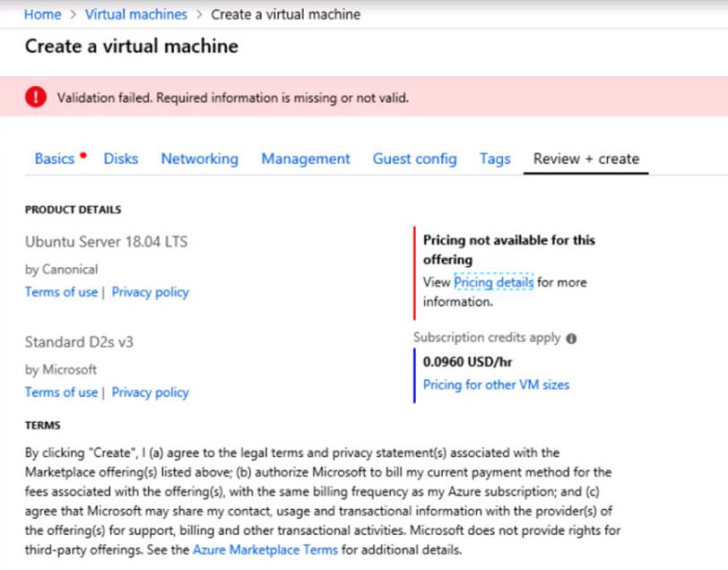Select the Networking tab
Image resolution: width=728 pixels, height=570 pixels.
point(199,159)
